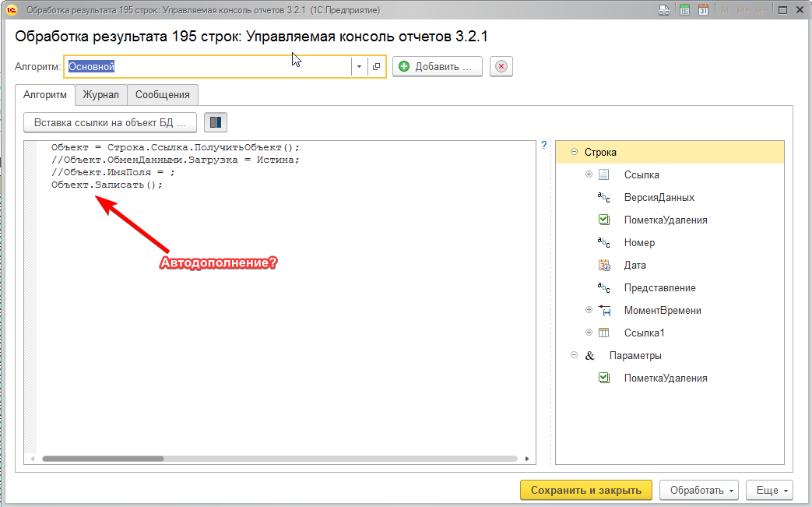Click the code line Объект.Записать();

pos(107,185)
